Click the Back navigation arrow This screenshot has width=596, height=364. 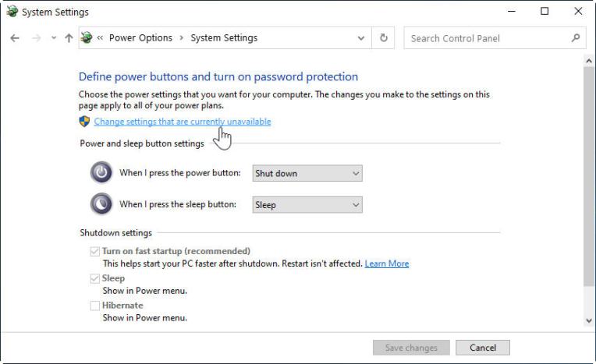[x=15, y=38]
